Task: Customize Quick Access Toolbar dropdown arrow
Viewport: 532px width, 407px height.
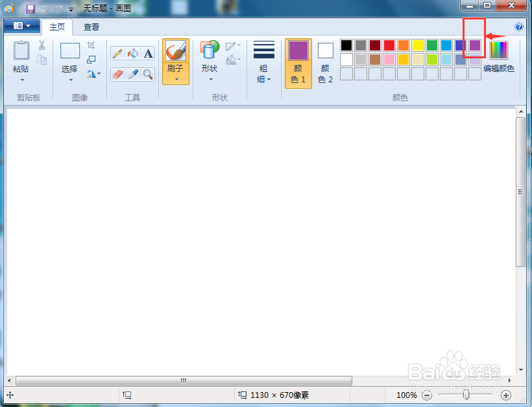Action: click(x=71, y=10)
